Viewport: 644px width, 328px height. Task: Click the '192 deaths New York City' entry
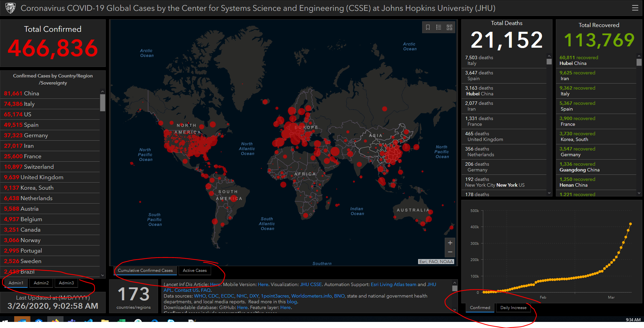click(x=504, y=182)
